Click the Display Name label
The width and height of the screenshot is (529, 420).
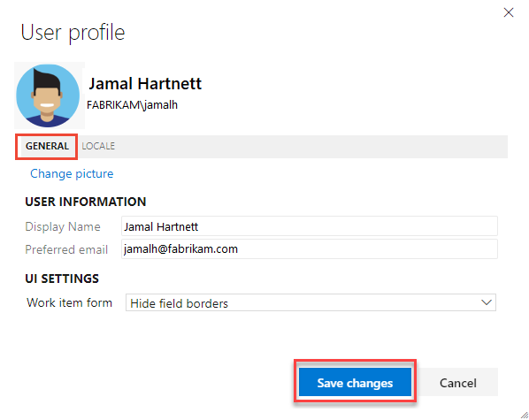click(x=63, y=226)
